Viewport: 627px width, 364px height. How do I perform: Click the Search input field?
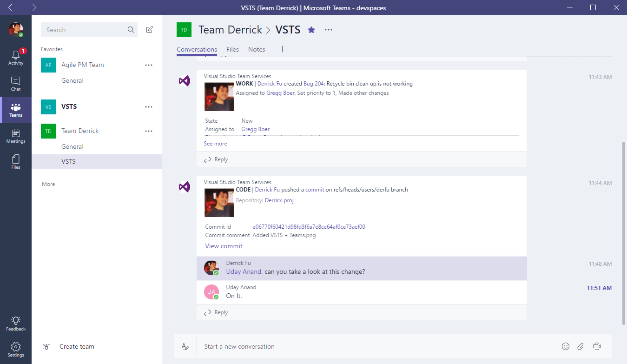pyautogui.click(x=84, y=30)
